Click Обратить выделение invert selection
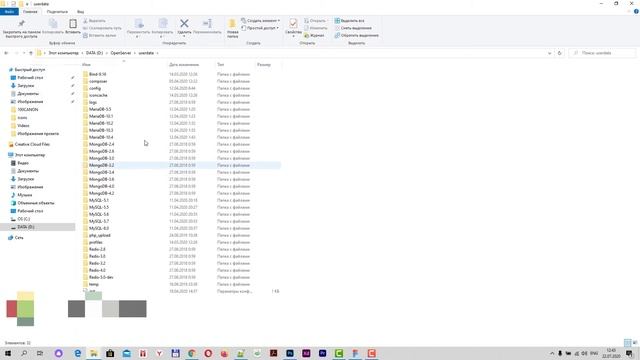 coord(356,36)
